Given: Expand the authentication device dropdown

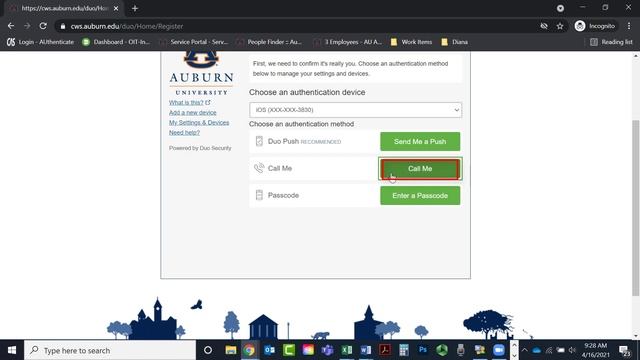Looking at the screenshot, I should point(356,110).
